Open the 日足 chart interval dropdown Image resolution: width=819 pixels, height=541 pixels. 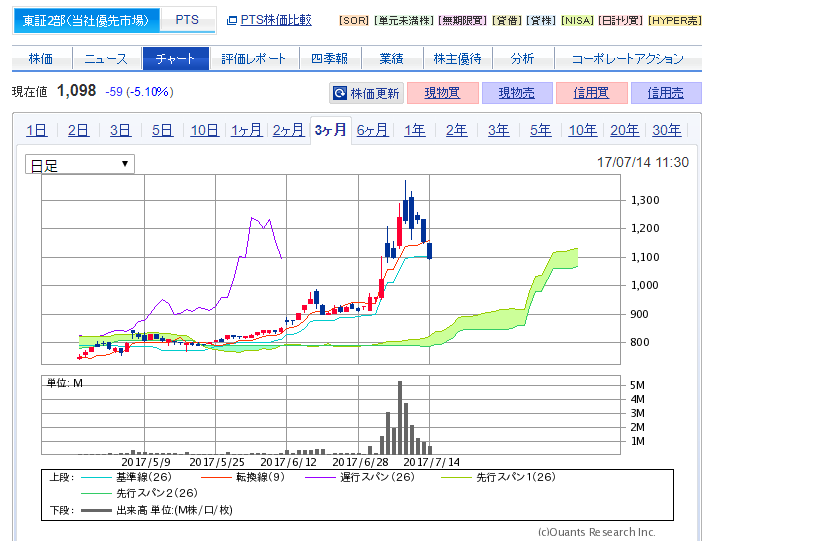click(80, 164)
